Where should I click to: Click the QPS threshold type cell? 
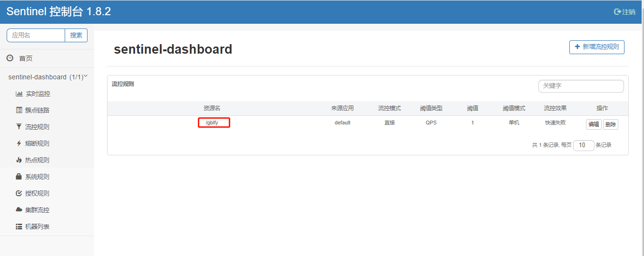tap(431, 123)
